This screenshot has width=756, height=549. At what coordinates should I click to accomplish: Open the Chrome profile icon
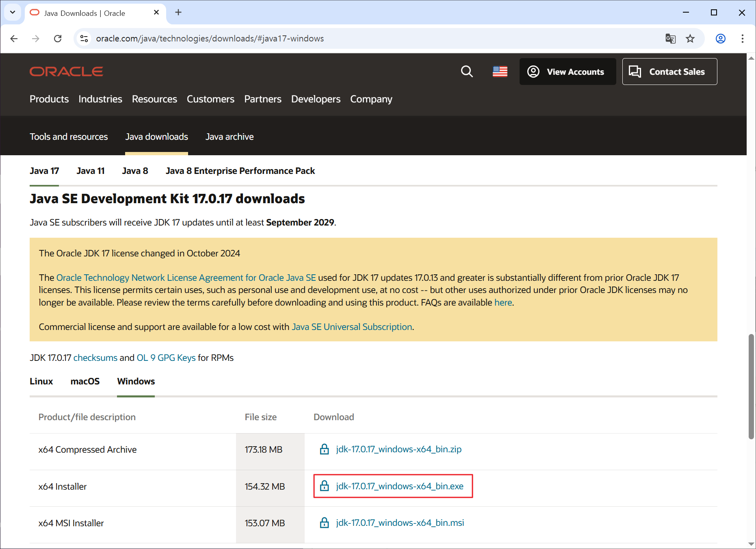click(721, 39)
